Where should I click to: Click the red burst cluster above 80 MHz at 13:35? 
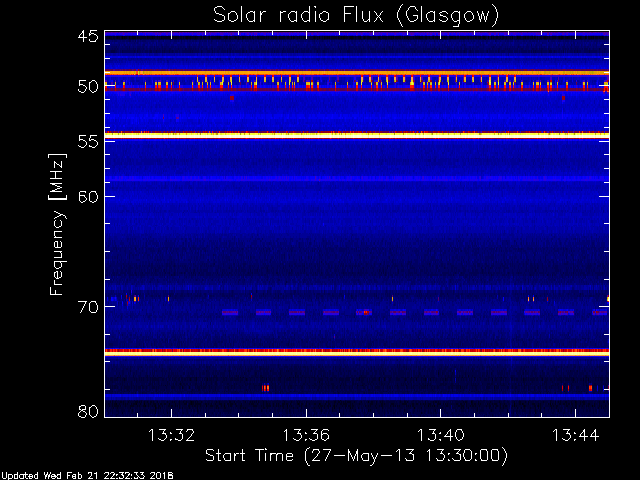[x=266, y=388]
